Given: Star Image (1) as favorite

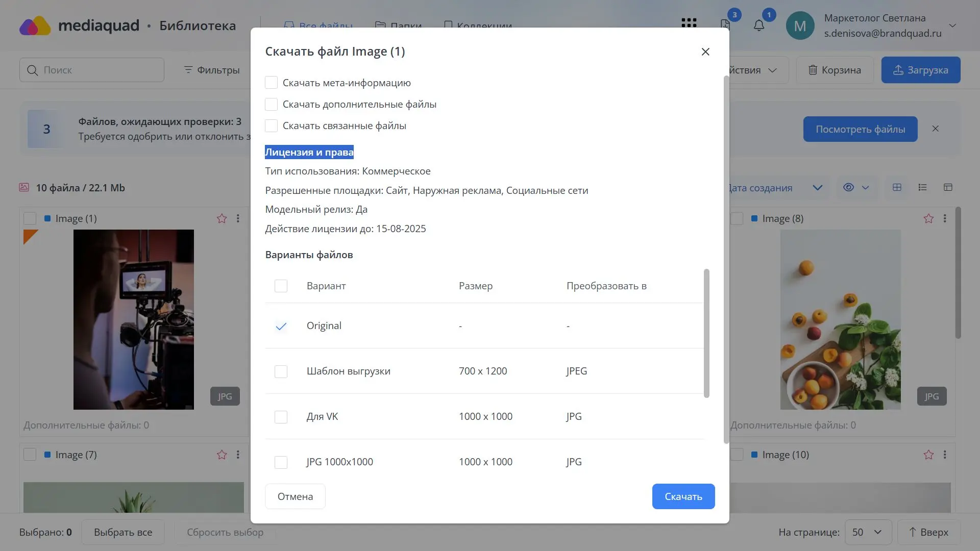Looking at the screenshot, I should [222, 218].
